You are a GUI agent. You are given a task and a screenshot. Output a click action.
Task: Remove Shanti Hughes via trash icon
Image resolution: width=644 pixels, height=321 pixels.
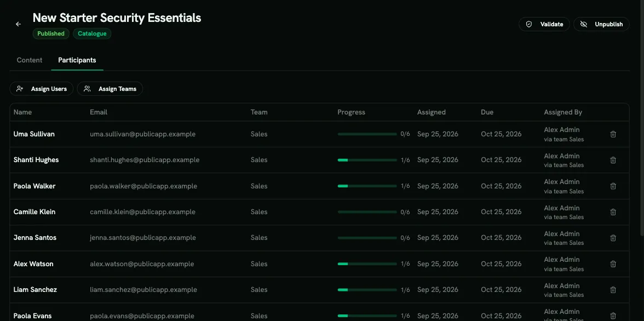click(613, 160)
